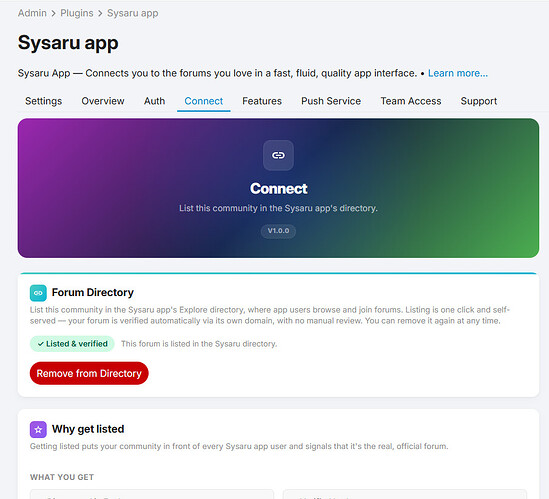Click the Listed & verified status badge
This screenshot has height=499, width=549.
(72, 344)
